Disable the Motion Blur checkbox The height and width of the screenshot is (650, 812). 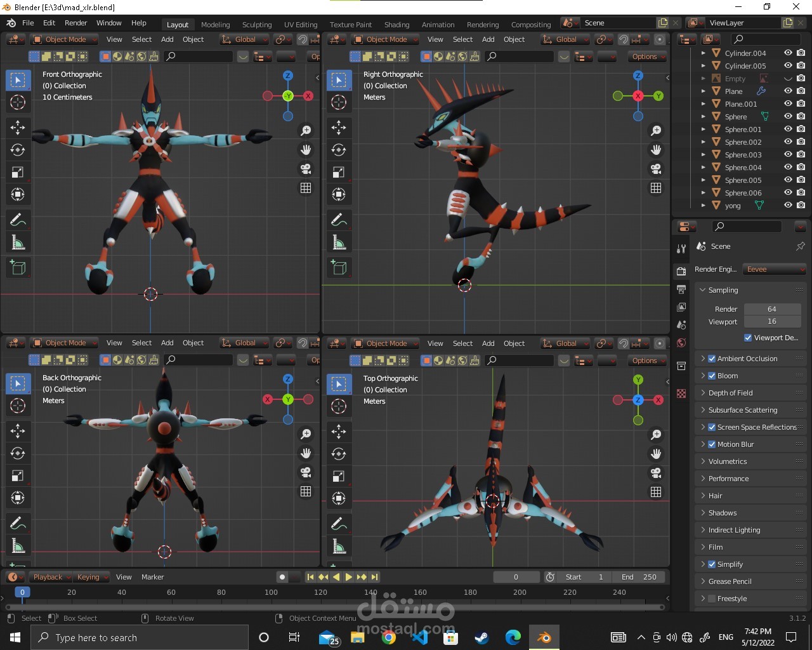(712, 444)
